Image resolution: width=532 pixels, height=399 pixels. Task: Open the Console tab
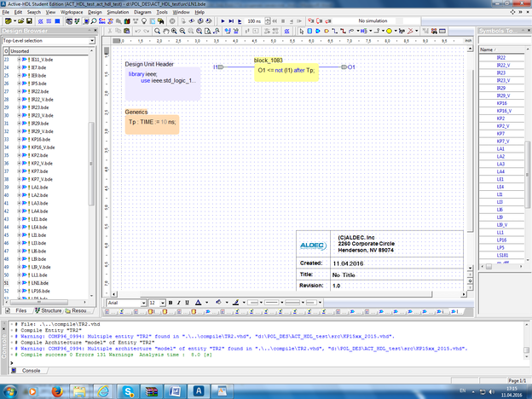pyautogui.click(x=31, y=371)
